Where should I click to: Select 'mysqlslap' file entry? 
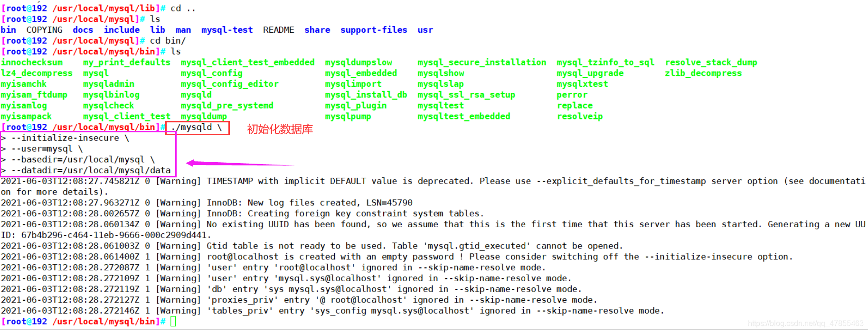pyautogui.click(x=441, y=84)
